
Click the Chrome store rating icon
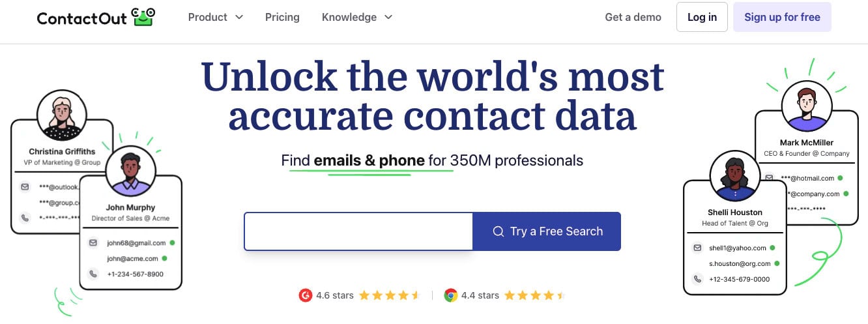(x=450, y=295)
